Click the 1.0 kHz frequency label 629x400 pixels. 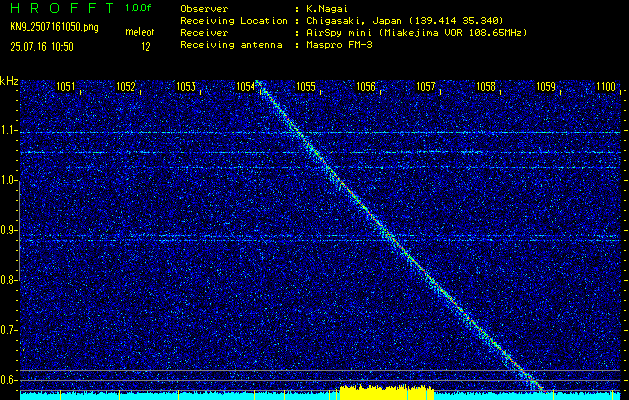(x=8, y=181)
